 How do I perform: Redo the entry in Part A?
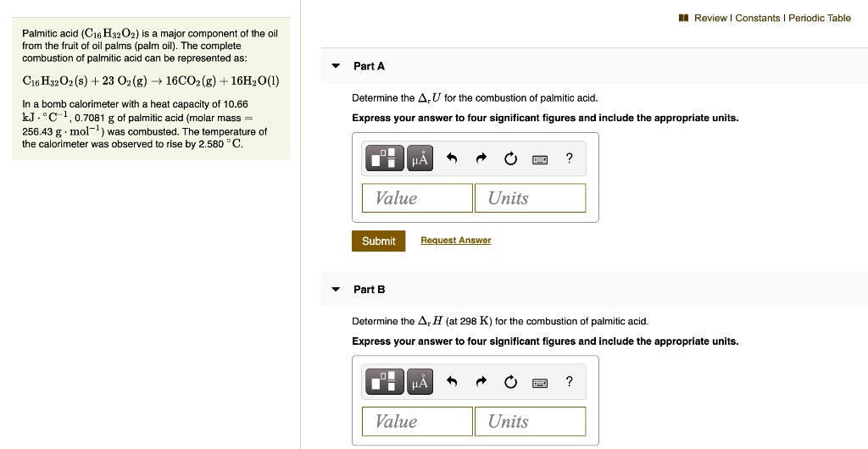[x=481, y=158]
